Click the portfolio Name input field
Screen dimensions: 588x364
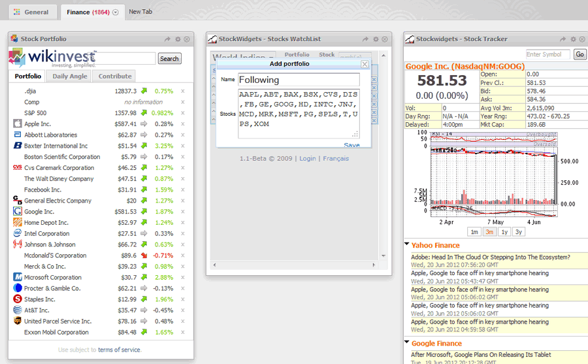299,80
